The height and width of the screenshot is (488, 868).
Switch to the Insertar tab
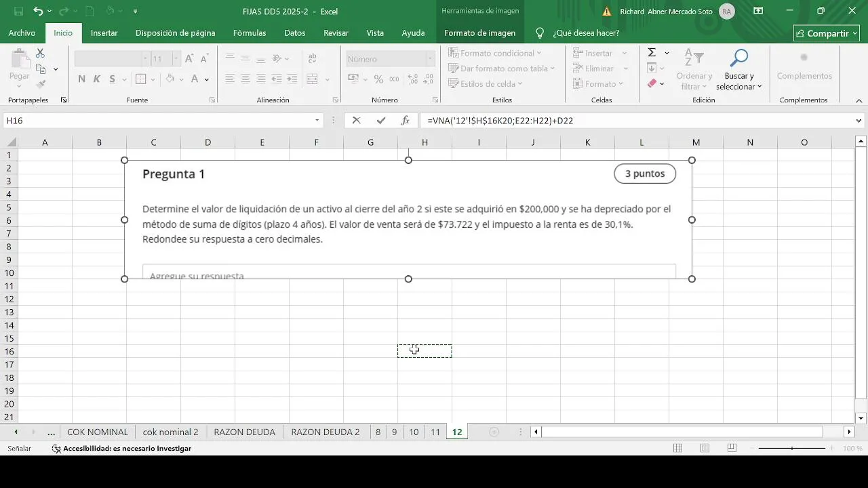point(104,33)
